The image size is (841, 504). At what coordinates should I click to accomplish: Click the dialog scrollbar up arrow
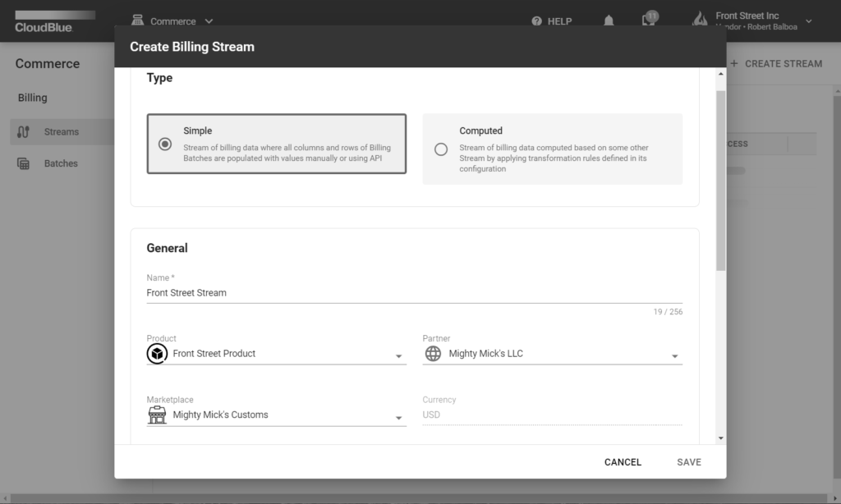point(721,74)
